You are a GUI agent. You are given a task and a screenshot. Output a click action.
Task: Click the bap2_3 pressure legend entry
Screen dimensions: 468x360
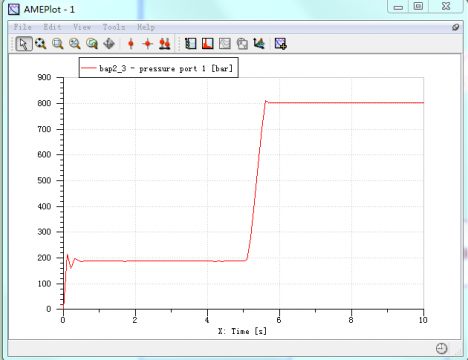tap(159, 68)
